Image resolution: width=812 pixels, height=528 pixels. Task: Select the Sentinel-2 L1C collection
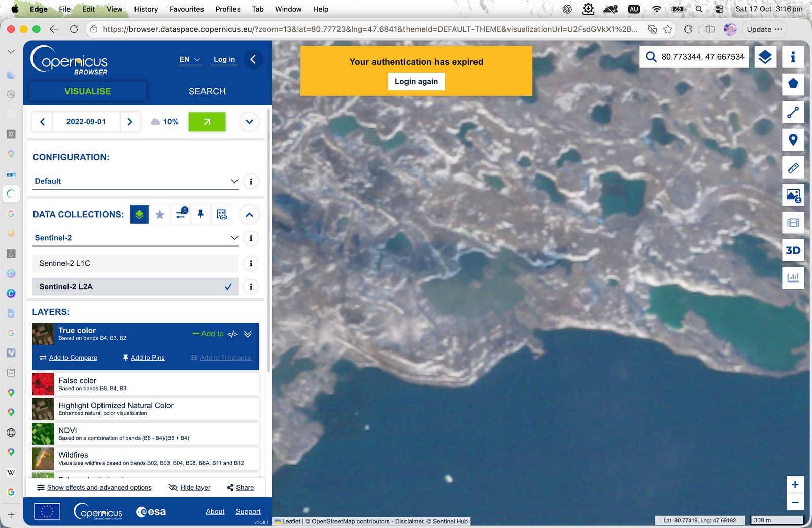[136, 264]
